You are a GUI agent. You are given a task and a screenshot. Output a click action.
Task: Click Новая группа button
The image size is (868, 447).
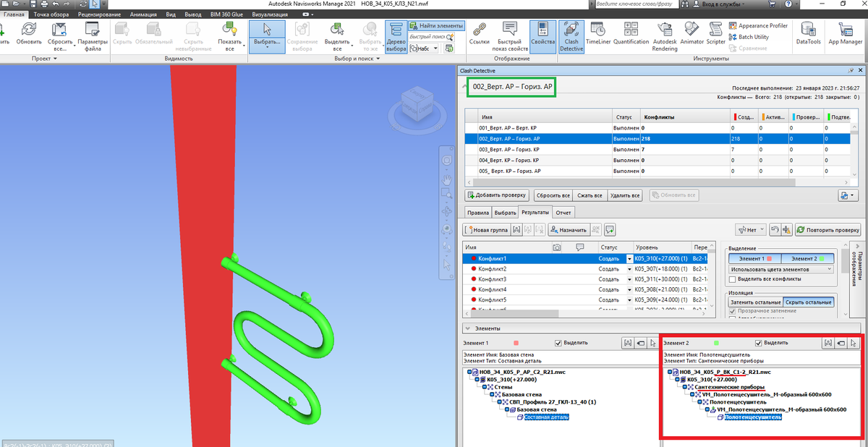488,229
